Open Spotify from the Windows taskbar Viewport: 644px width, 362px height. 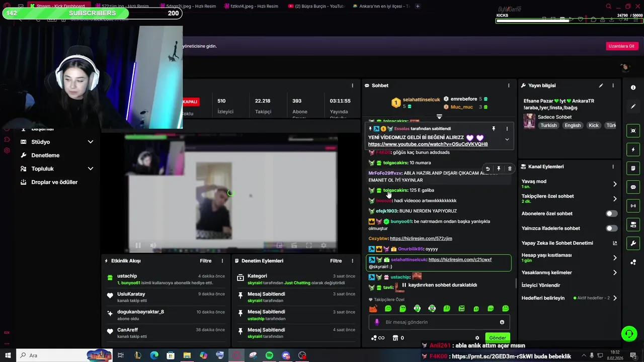pos(269,355)
